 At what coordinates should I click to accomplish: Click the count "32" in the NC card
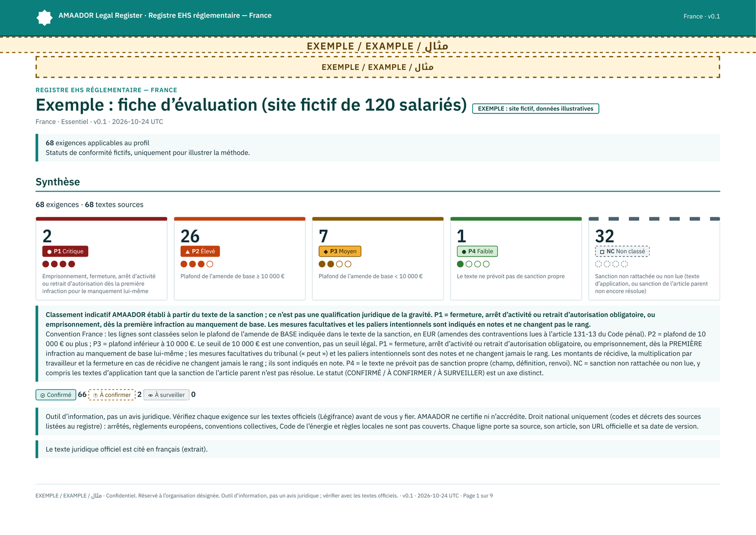coord(605,236)
